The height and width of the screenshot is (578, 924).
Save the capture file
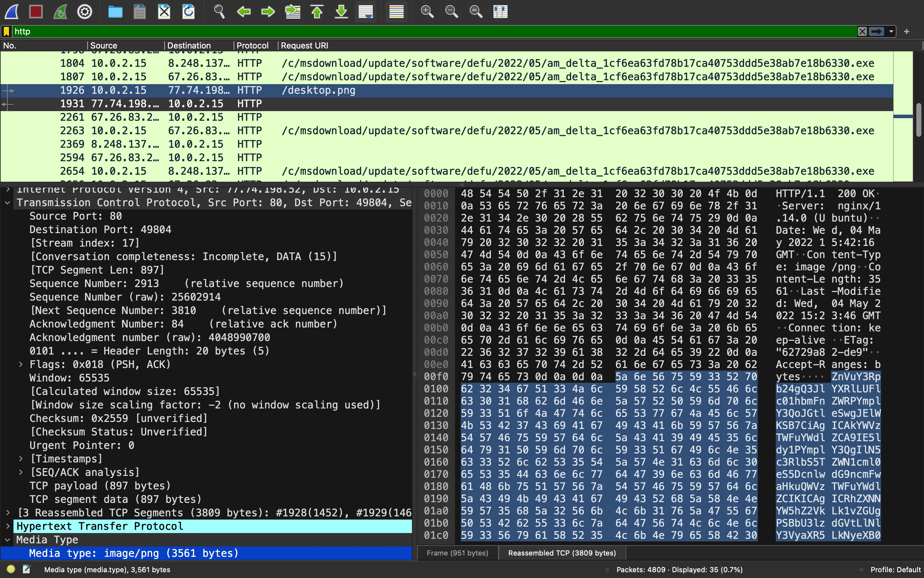[140, 12]
